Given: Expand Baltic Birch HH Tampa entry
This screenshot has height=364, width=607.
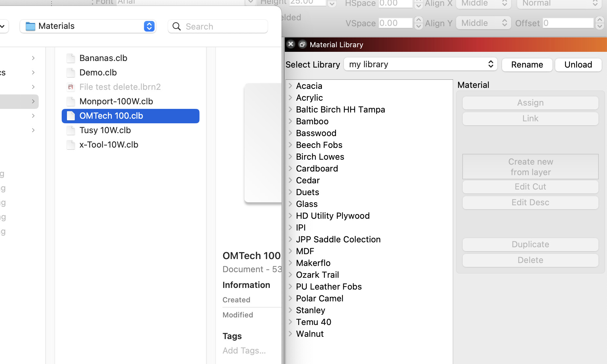Looking at the screenshot, I should tap(290, 110).
